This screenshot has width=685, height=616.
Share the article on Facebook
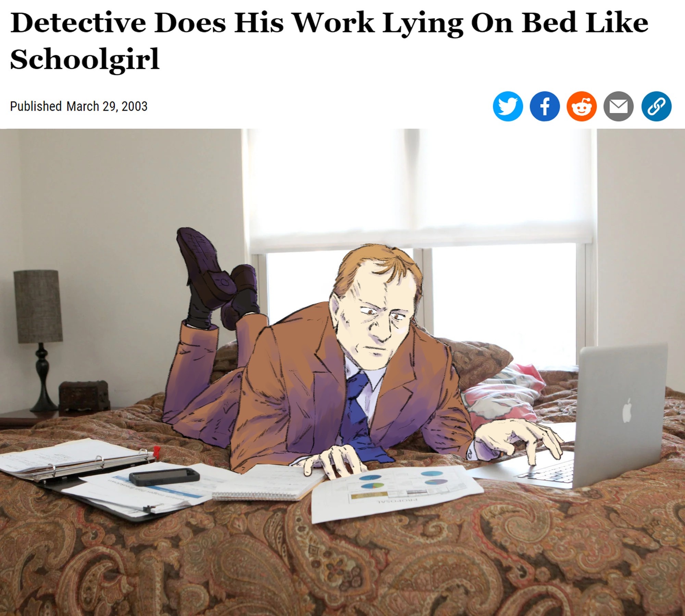[545, 106]
